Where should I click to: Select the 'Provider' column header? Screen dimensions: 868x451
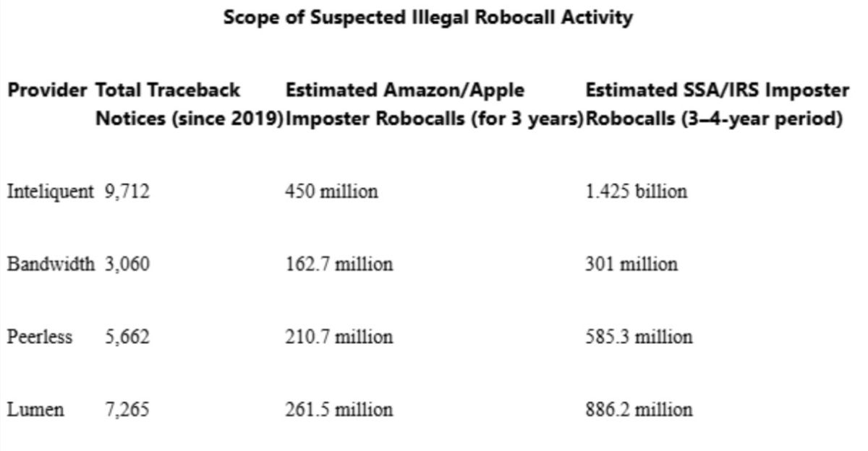(x=48, y=91)
